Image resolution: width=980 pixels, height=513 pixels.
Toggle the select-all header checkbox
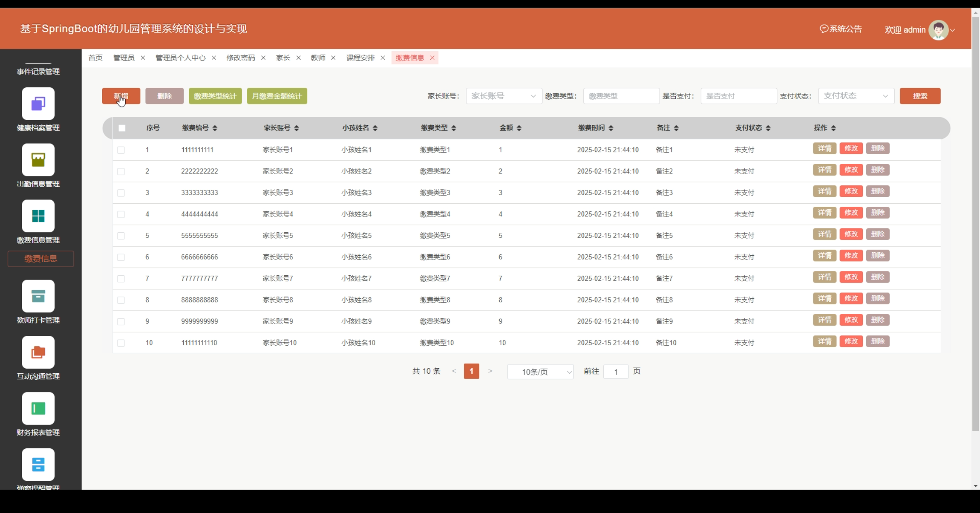coord(122,128)
